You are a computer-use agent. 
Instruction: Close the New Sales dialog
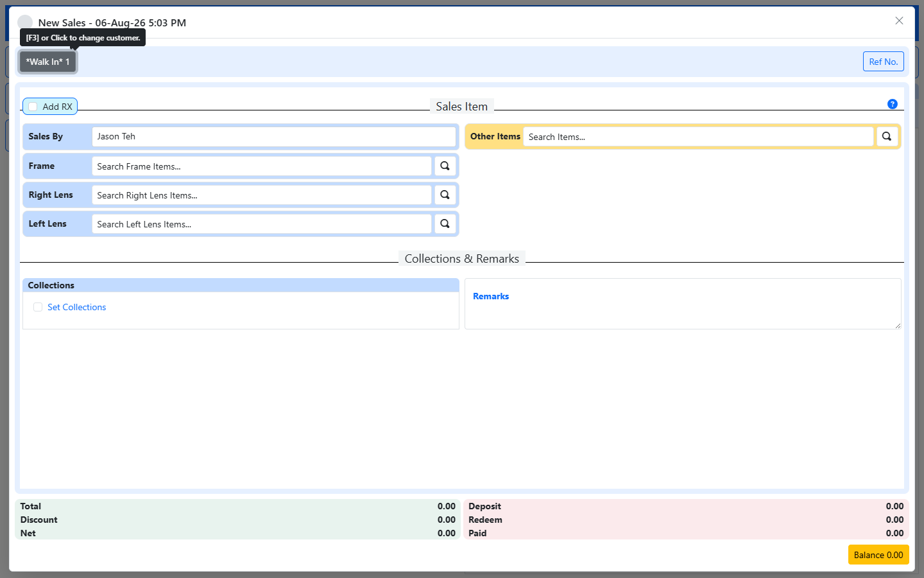(899, 21)
